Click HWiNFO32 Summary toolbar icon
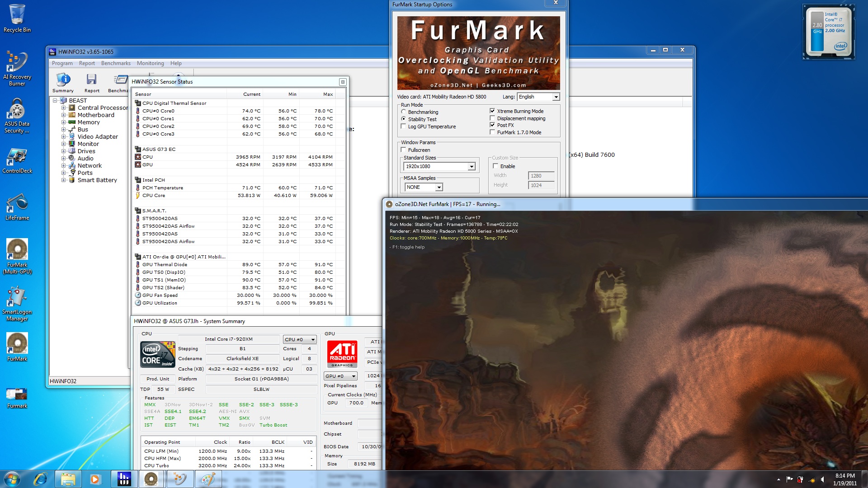Image resolution: width=868 pixels, height=488 pixels. click(63, 83)
